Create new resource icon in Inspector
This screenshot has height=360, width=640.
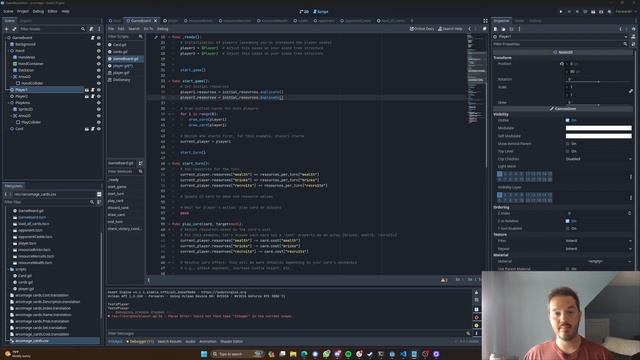[x=496, y=29]
